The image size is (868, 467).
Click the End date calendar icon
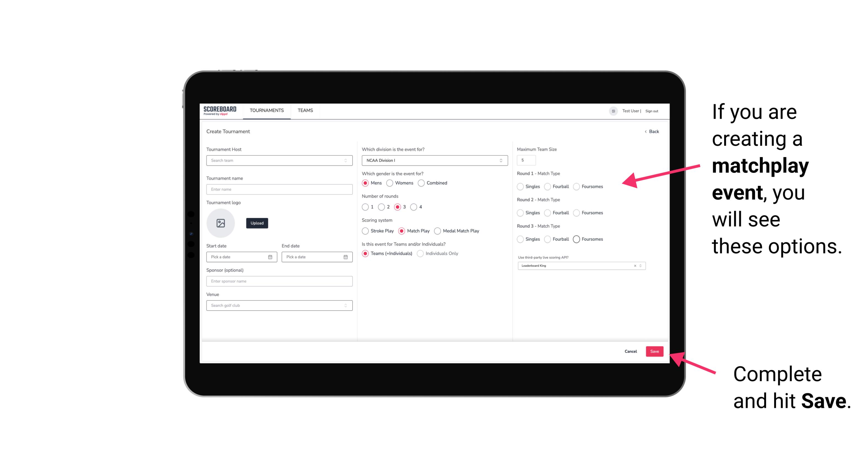pos(345,257)
